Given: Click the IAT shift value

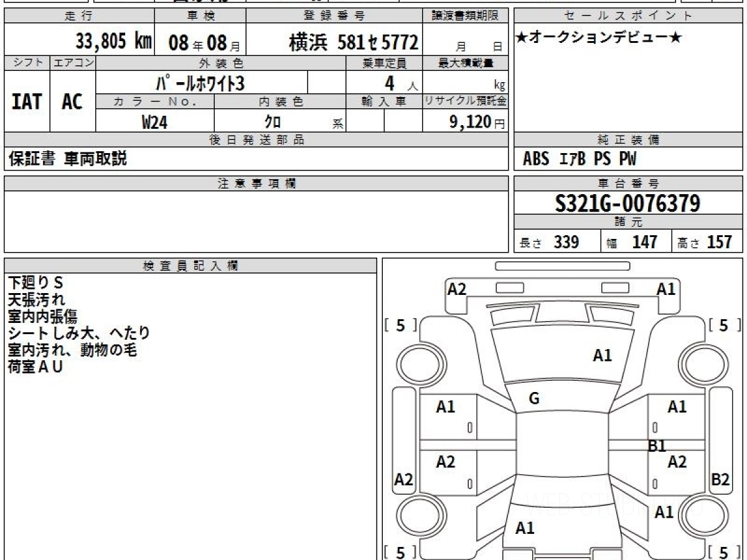Looking at the screenshot, I should 27,101.
